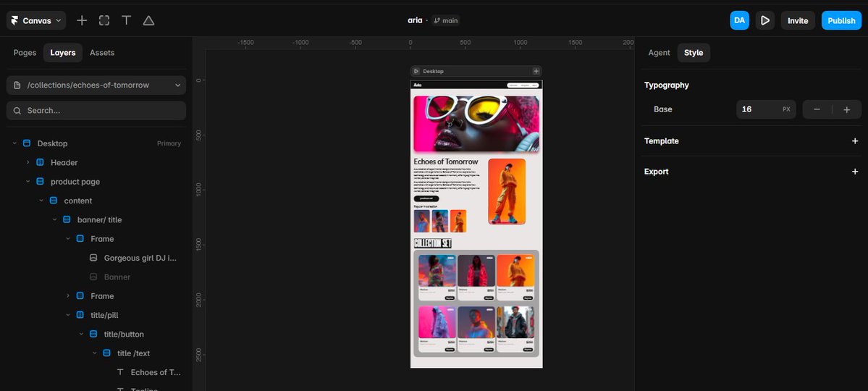This screenshot has height=391, width=868.
Task: Click the main branch indicator
Action: tap(446, 20)
